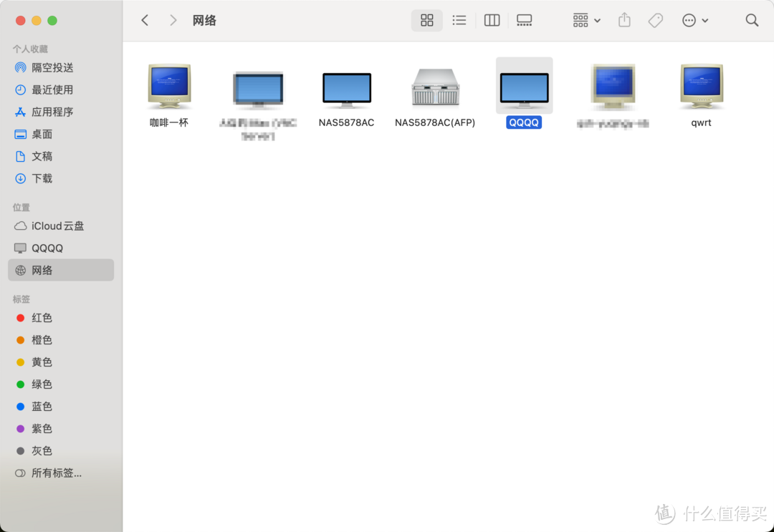The image size is (774, 532).
Task: Open AirDrop 隔空投送 in sidebar
Action: pyautogui.click(x=61, y=67)
